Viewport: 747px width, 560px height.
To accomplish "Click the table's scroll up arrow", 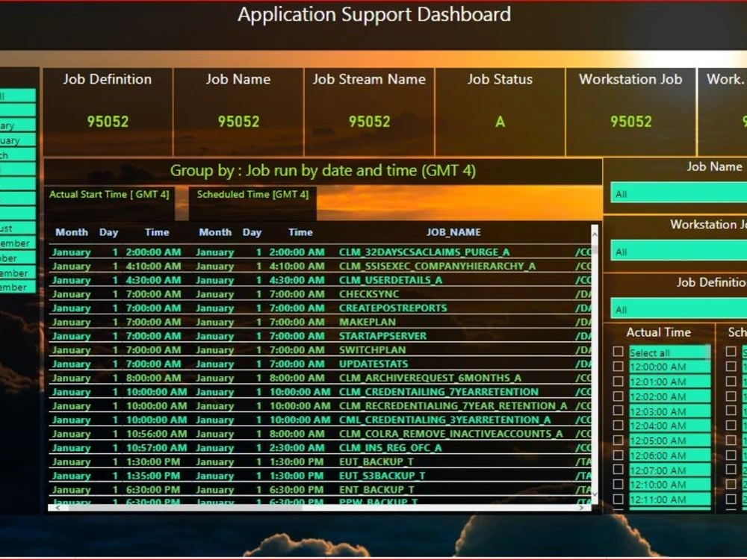I will pos(594,234).
